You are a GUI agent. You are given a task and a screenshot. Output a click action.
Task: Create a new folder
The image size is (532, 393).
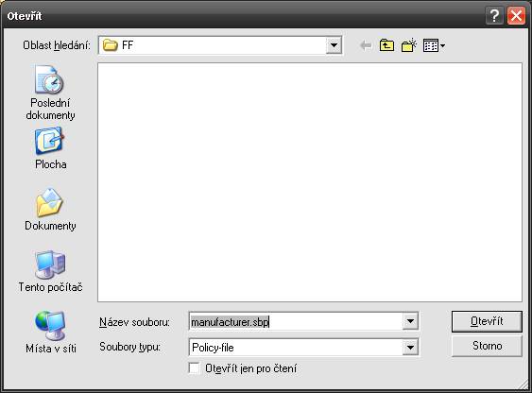(408, 45)
